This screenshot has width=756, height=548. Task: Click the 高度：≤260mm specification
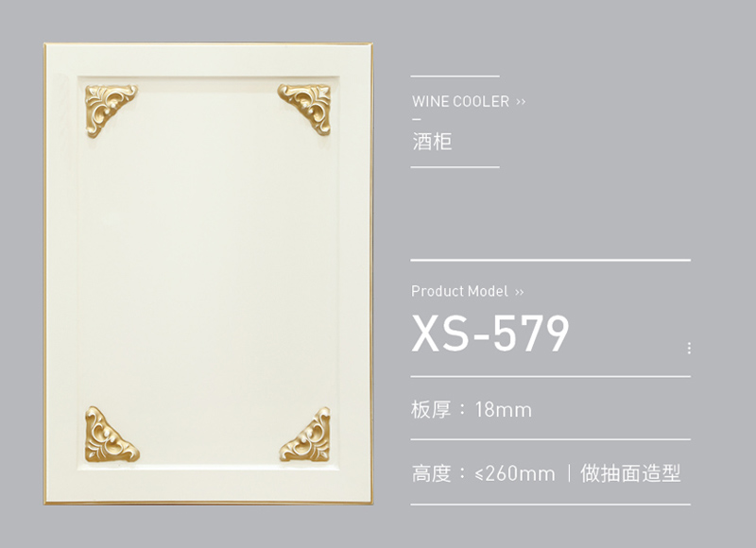click(x=483, y=473)
